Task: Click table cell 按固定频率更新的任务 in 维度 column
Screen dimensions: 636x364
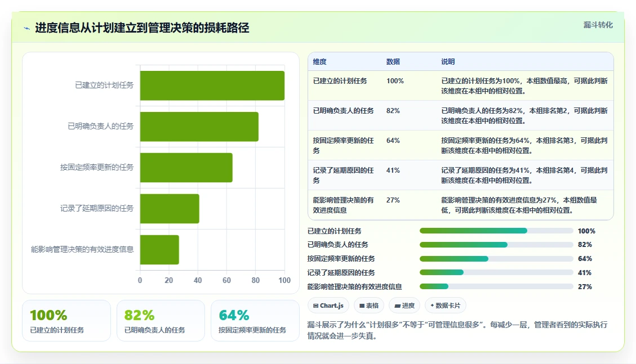Action: tap(343, 145)
